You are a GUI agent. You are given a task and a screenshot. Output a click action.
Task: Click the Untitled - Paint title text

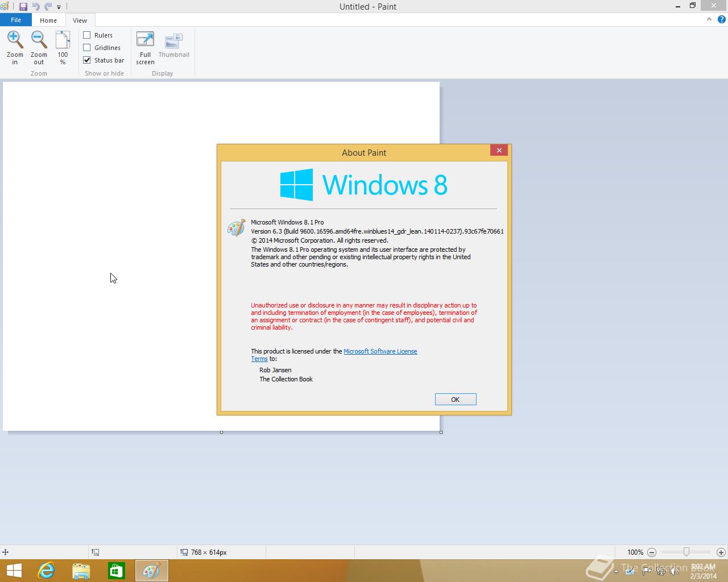pos(368,7)
